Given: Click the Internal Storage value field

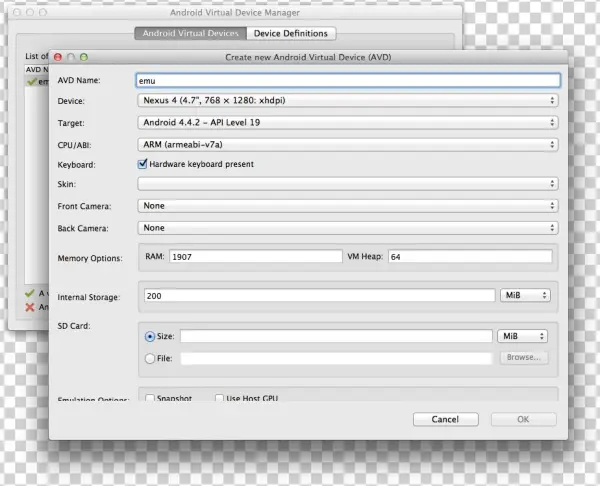Looking at the screenshot, I should point(317,296).
